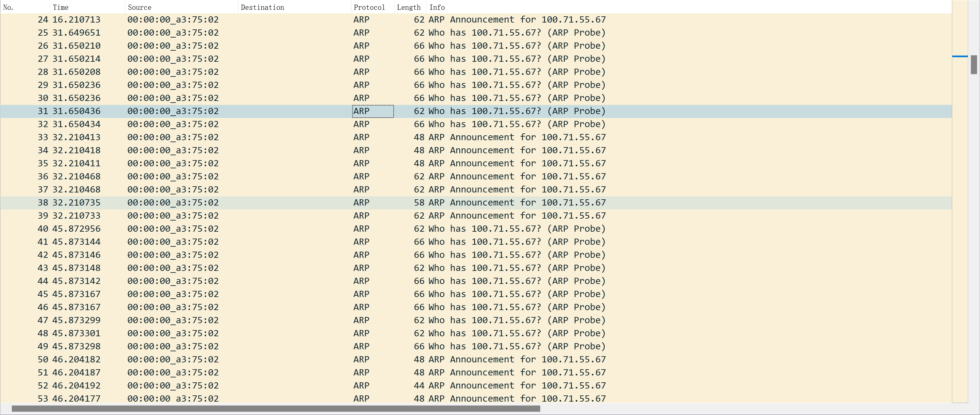Select packet 52 with length 44
The image size is (980, 415).
click(x=266, y=385)
